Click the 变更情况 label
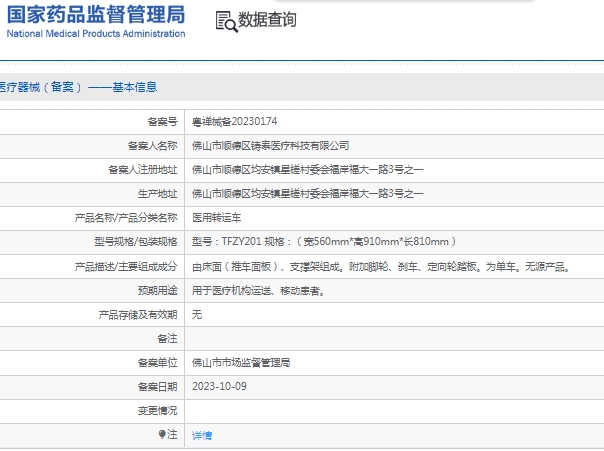Viewport: 604px width, 451px height. coord(158,411)
